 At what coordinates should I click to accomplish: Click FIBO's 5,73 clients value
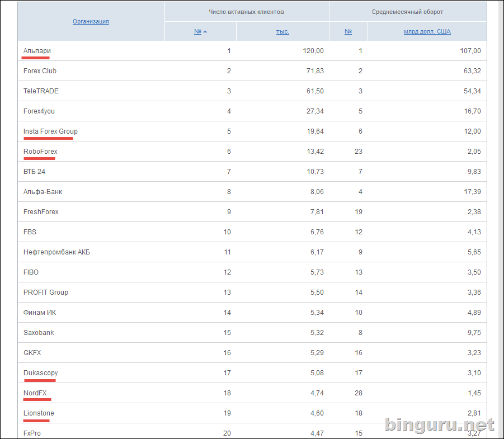(x=317, y=272)
